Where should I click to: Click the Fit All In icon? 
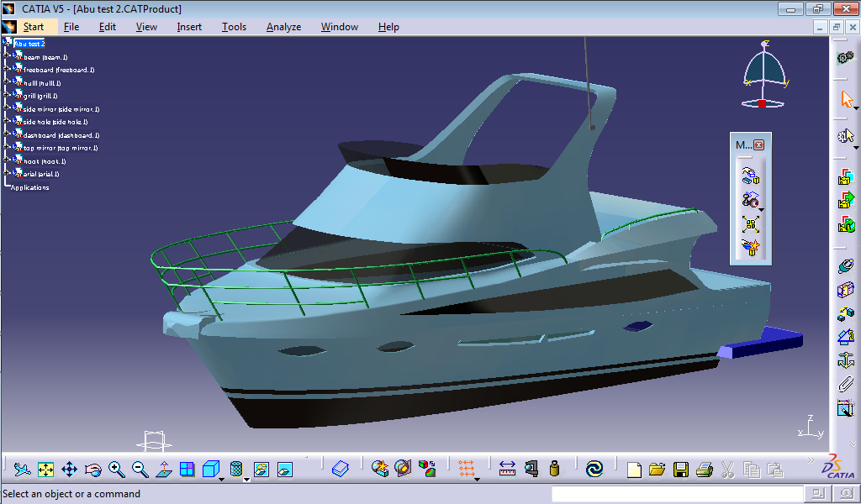(45, 469)
